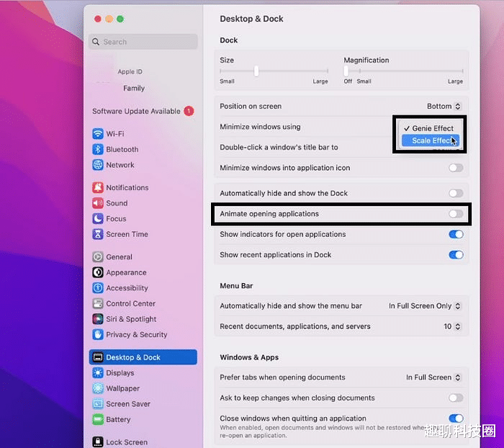Click the Control Center icon
This screenshot has height=448, width=504.
click(98, 303)
